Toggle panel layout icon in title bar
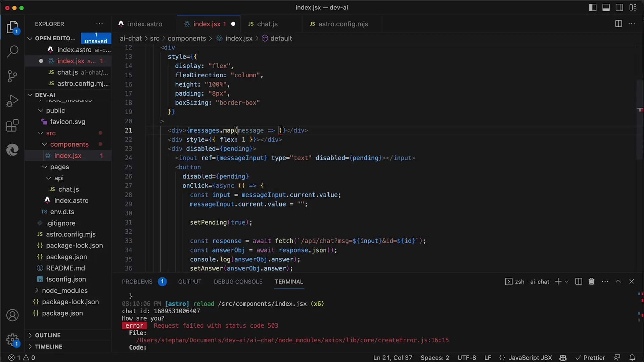The image size is (644, 362). click(606, 7)
